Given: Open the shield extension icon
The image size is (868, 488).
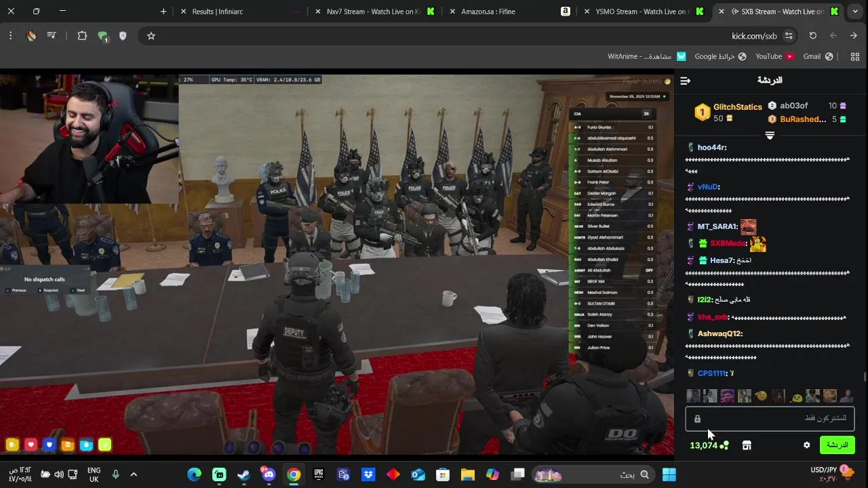Looking at the screenshot, I should (123, 36).
